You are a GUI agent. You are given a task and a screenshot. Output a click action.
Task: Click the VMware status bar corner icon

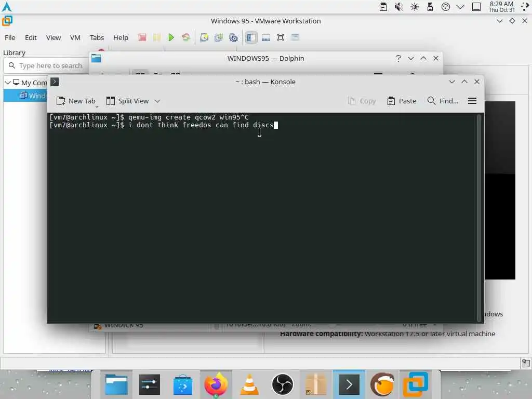point(526,363)
